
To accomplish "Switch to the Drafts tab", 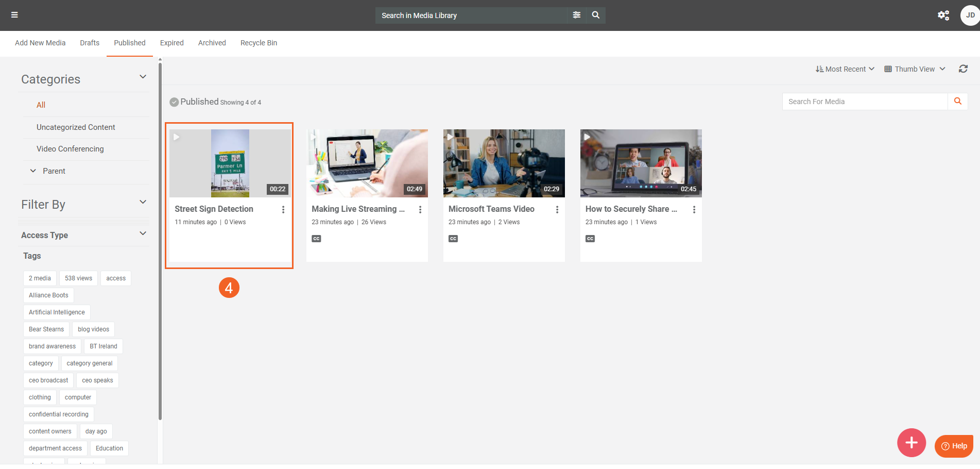I will 90,43.
